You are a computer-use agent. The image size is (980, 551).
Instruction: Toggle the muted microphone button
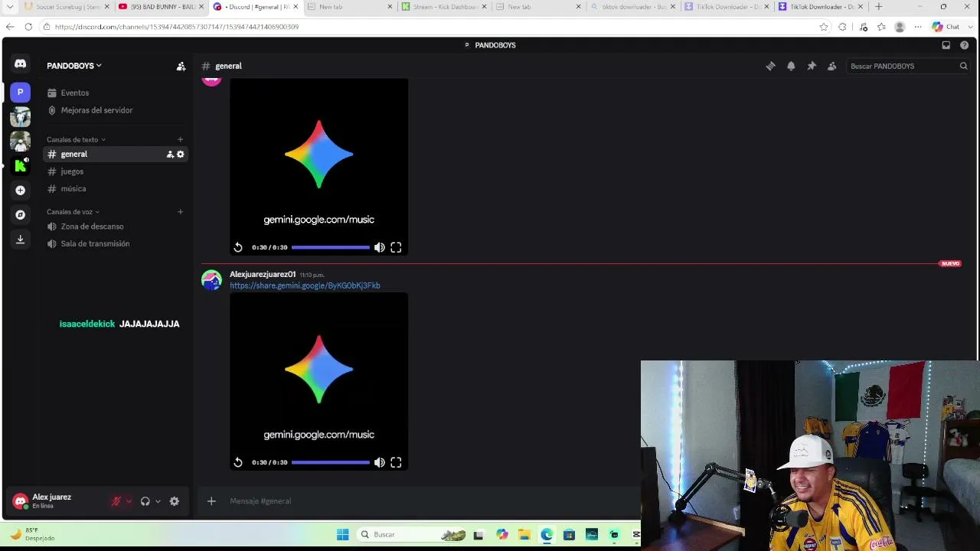116,501
